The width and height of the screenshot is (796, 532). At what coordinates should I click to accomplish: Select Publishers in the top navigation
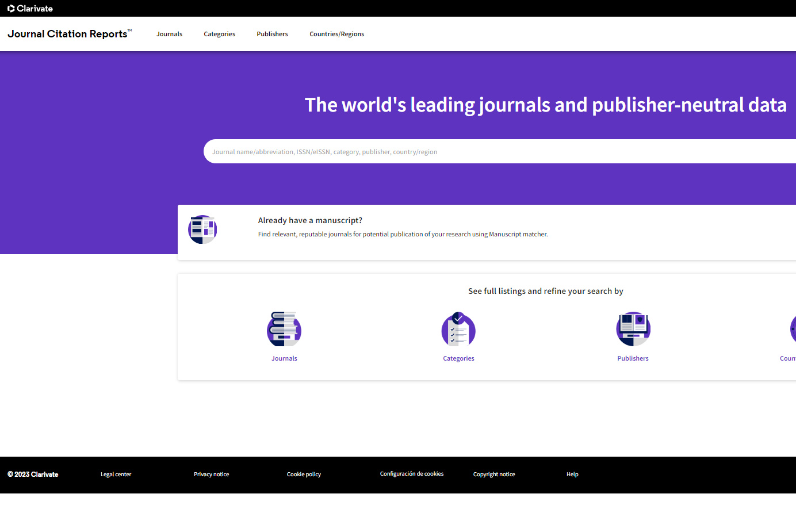click(x=272, y=34)
